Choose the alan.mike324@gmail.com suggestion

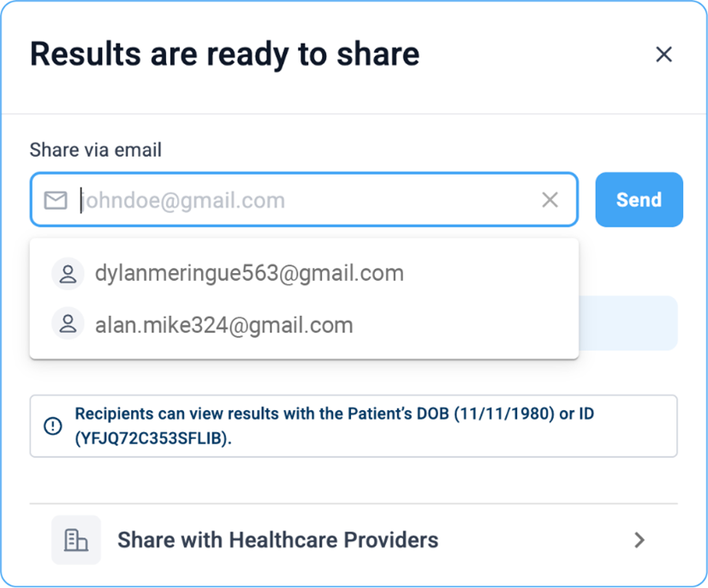tap(224, 325)
